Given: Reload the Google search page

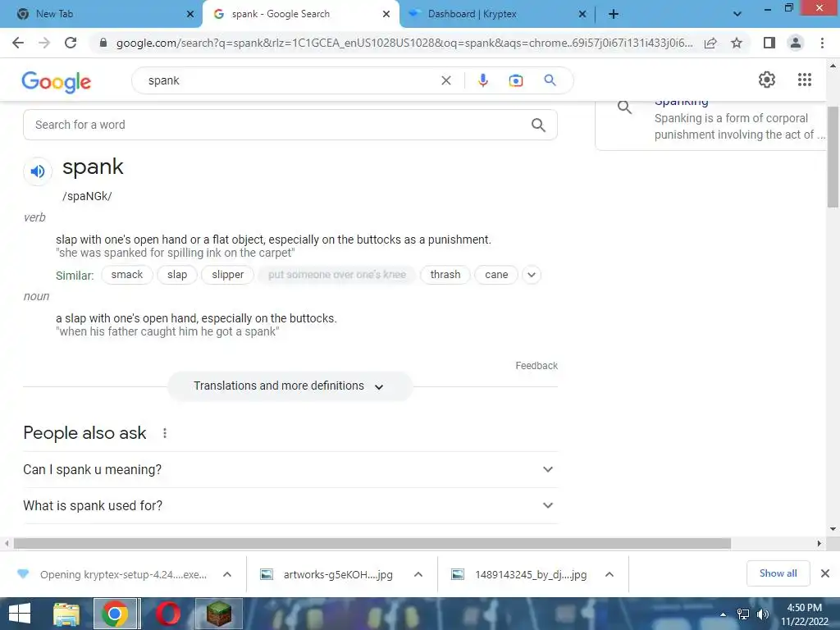Looking at the screenshot, I should coord(71,43).
